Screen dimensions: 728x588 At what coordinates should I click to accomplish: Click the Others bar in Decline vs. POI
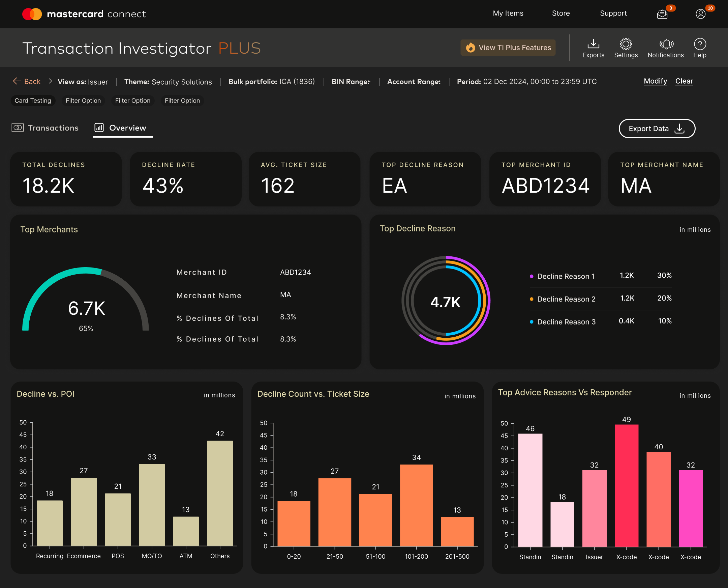(220, 493)
